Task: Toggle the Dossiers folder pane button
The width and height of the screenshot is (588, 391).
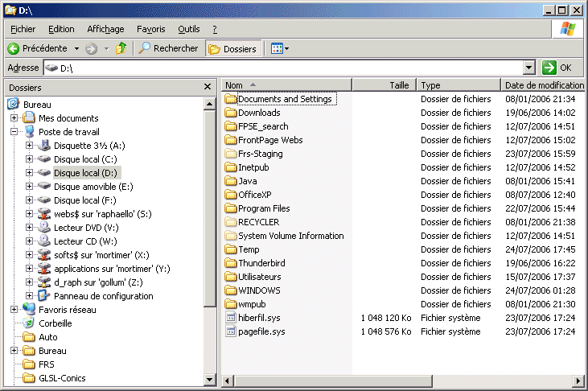Action: click(x=233, y=49)
